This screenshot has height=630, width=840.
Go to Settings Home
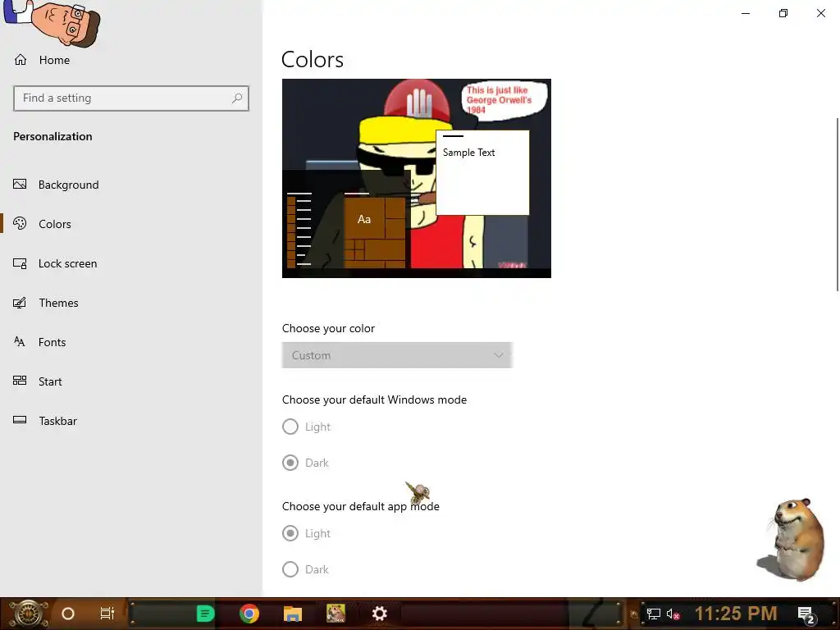click(x=42, y=60)
